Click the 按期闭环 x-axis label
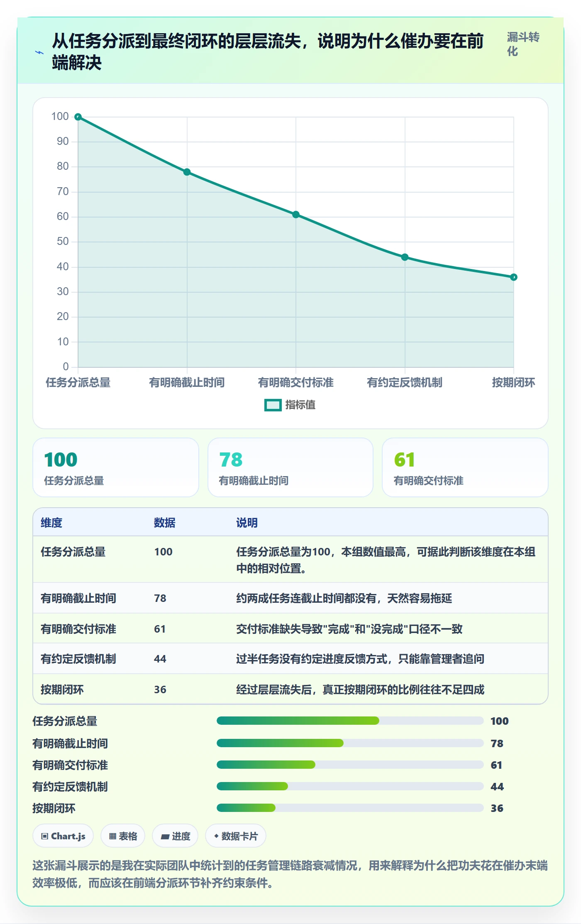This screenshot has width=581, height=924. pos(514,382)
